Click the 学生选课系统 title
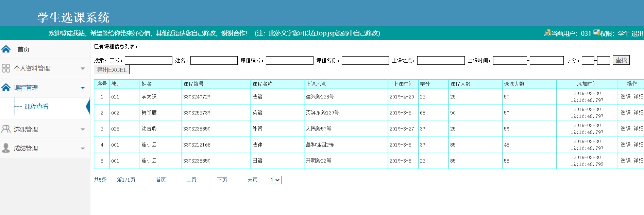The width and height of the screenshot is (644, 215). [73, 17]
